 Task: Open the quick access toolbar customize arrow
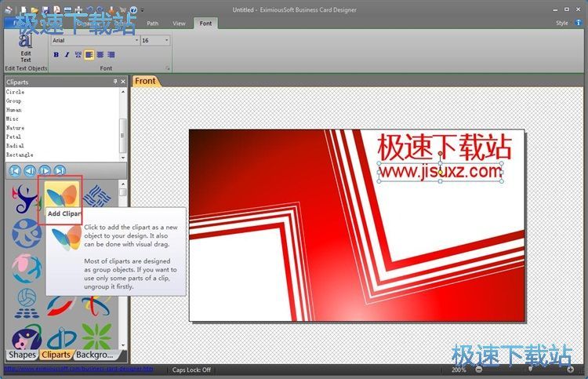click(x=142, y=10)
